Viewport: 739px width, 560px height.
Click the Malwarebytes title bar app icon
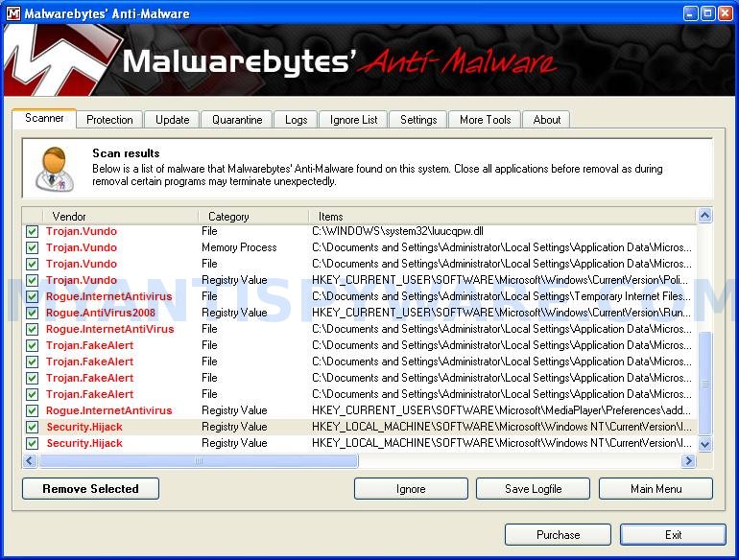click(13, 13)
